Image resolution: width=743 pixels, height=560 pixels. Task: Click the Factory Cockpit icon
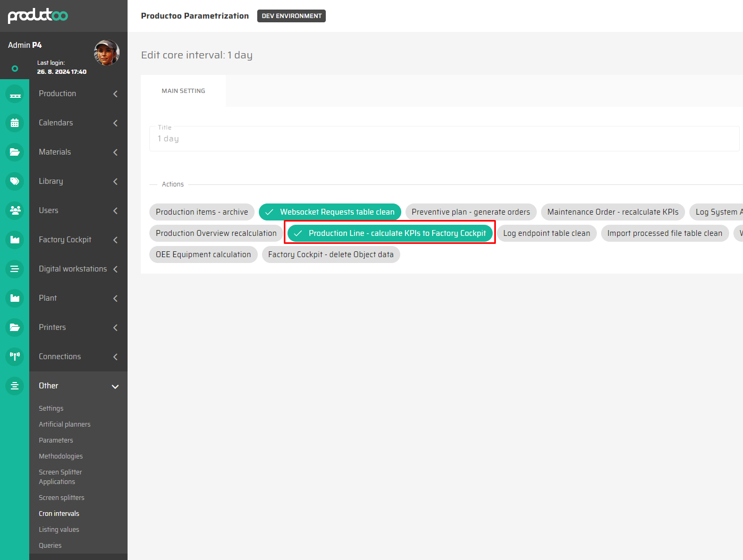[15, 240]
